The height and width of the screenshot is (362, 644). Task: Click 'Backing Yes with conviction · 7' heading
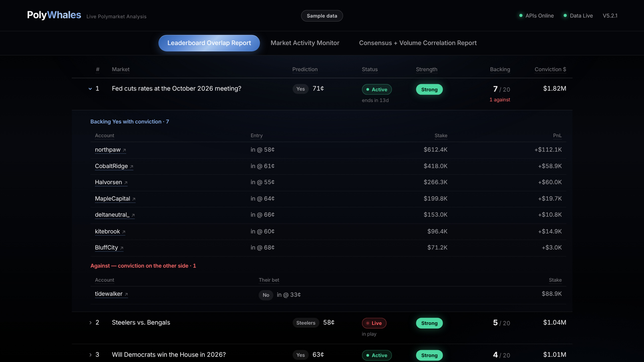(x=130, y=122)
